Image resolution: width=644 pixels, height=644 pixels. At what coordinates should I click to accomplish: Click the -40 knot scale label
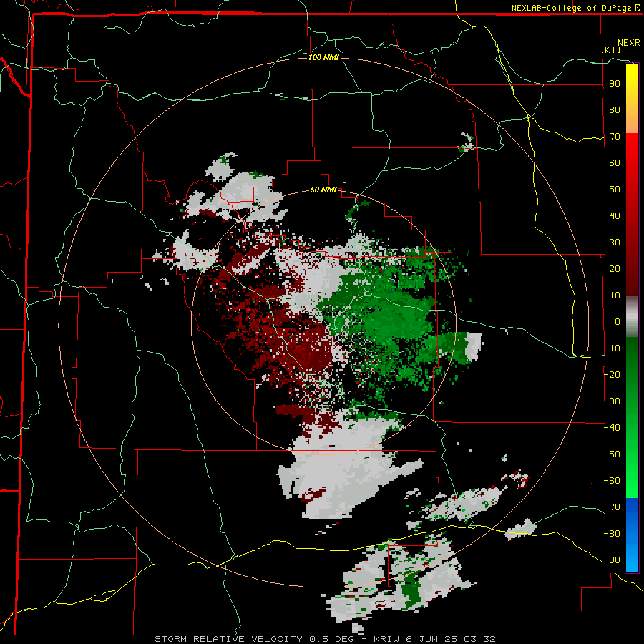(x=612, y=428)
